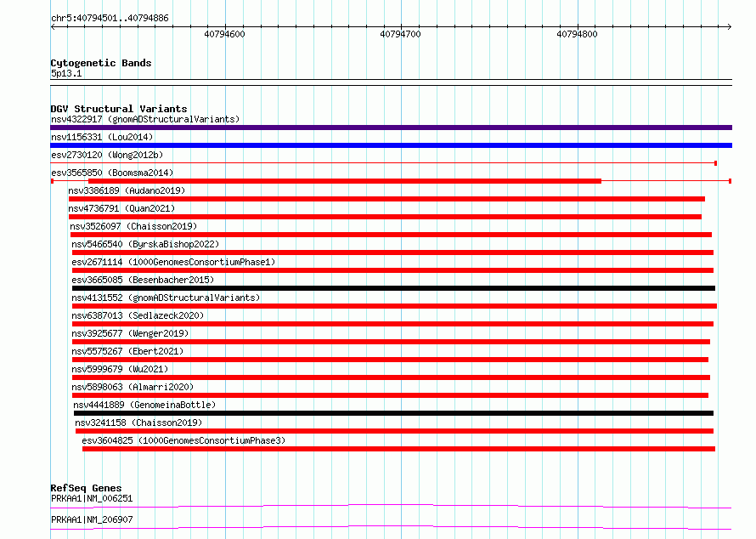Open esv3565850 (Boomsma2014) variant details
756x539 pixels.
(x=112, y=173)
